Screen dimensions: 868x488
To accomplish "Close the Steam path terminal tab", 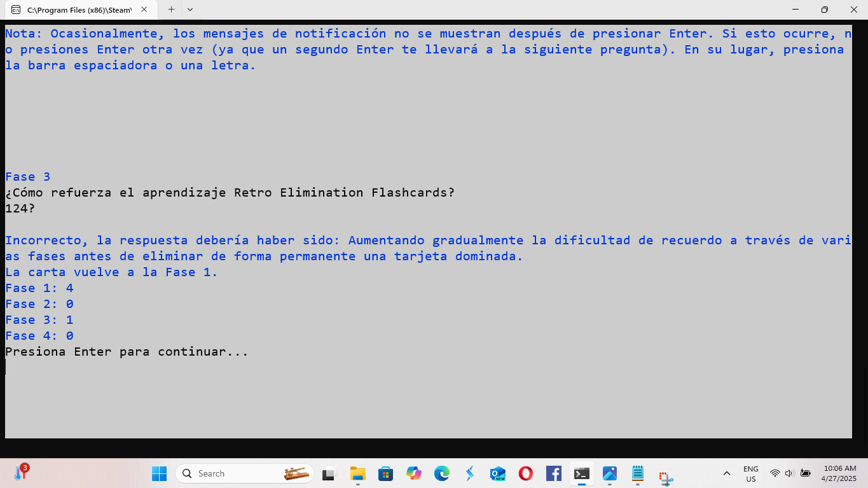I will 144,10.
